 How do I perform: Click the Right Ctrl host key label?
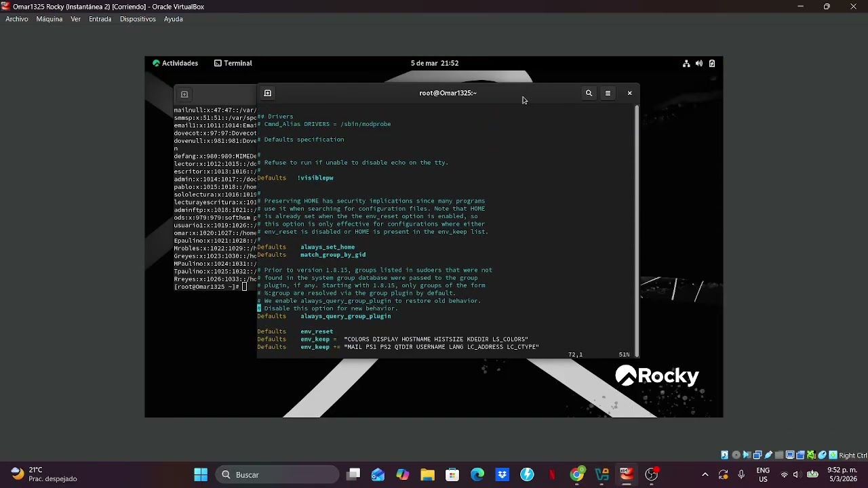853,455
